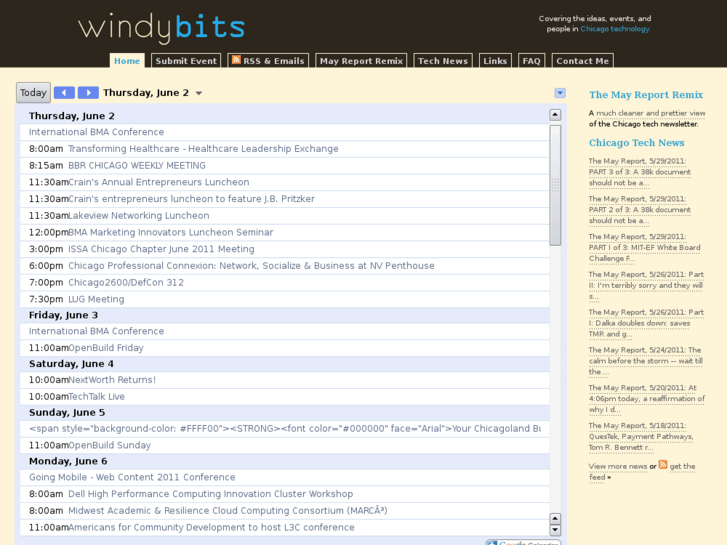This screenshot has height=545, width=727.
Task: Open the Tech News tab
Action: click(x=443, y=61)
